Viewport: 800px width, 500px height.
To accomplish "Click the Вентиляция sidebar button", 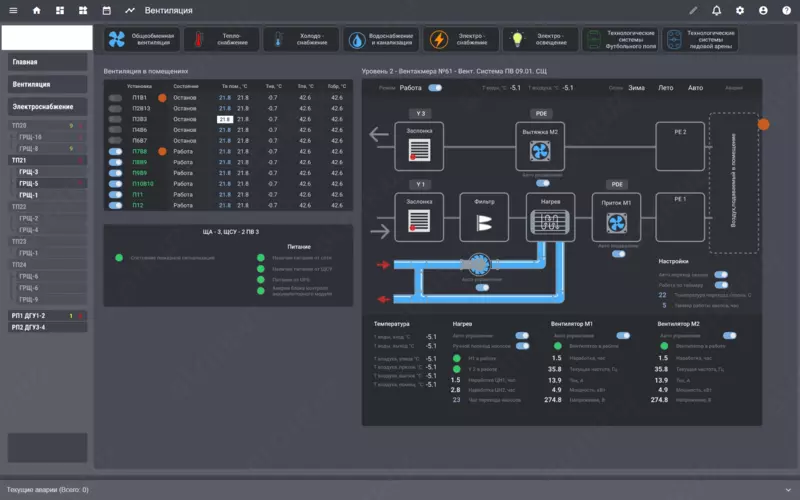I will [x=47, y=84].
